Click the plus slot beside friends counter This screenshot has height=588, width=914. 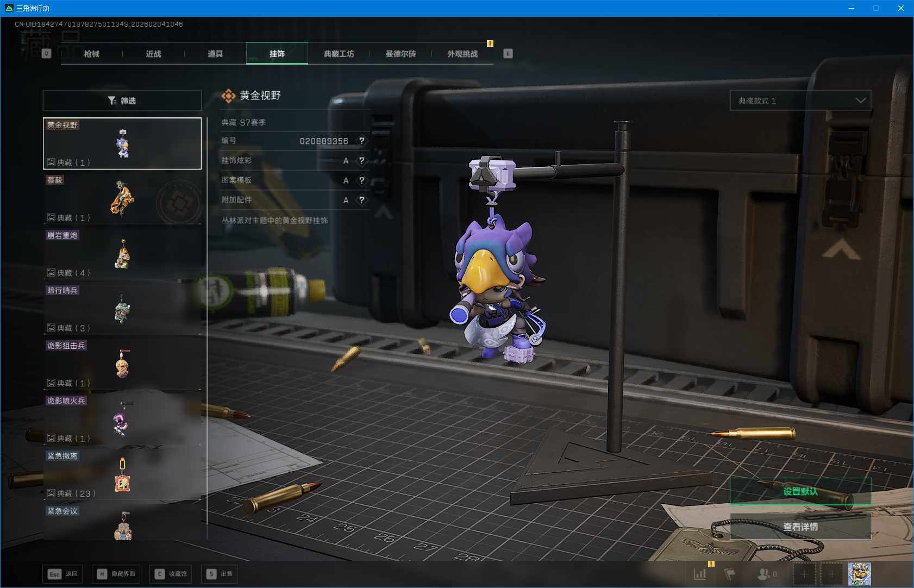click(x=805, y=574)
